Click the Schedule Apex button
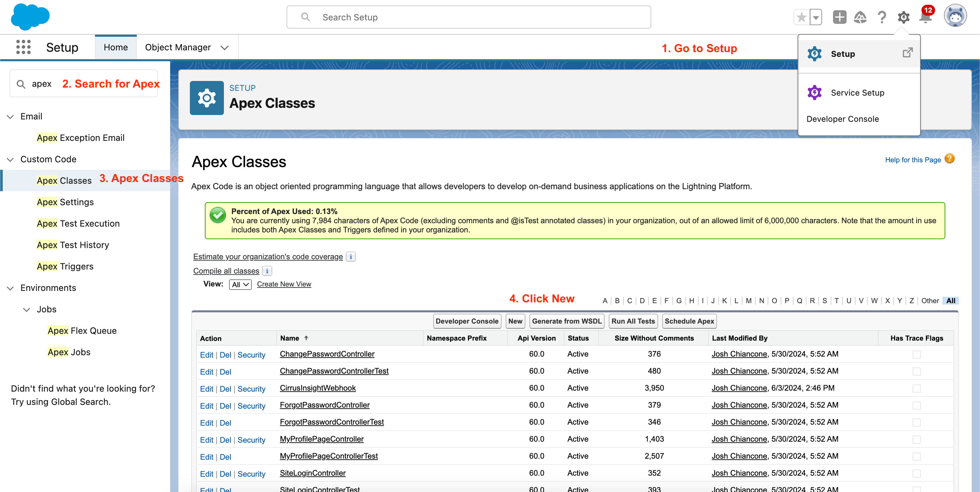This screenshot has height=492, width=980. (x=689, y=321)
